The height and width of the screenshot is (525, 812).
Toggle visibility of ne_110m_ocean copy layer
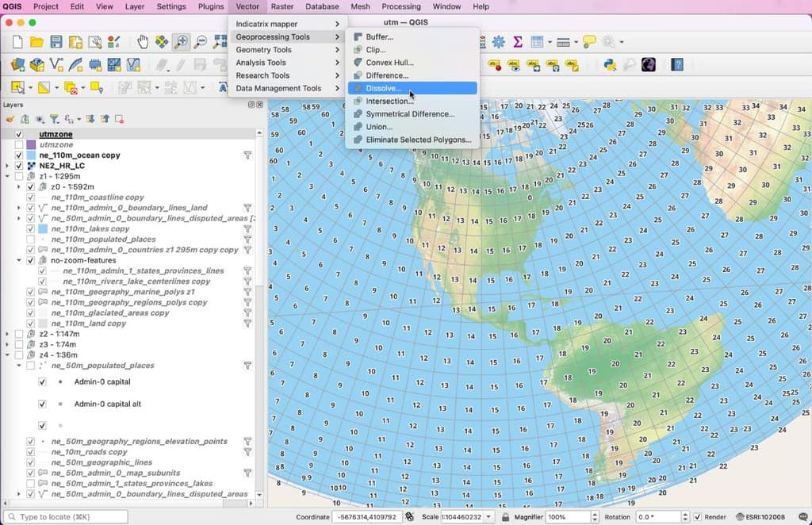click(x=19, y=155)
